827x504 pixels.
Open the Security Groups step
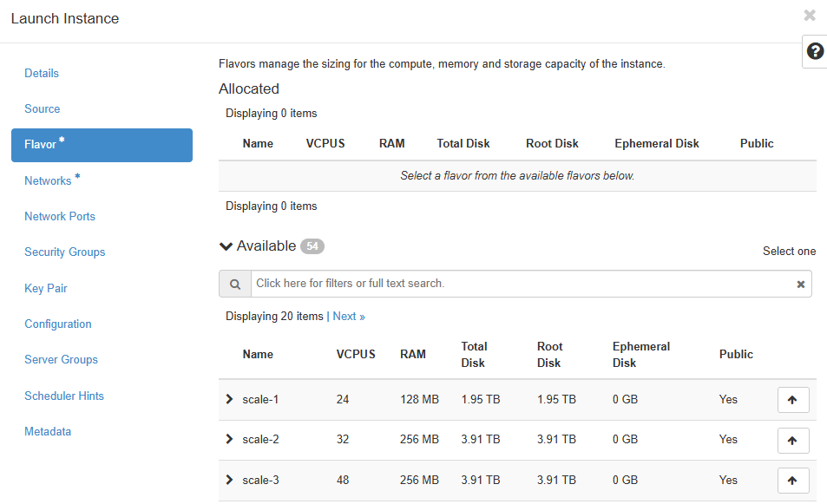tap(64, 252)
